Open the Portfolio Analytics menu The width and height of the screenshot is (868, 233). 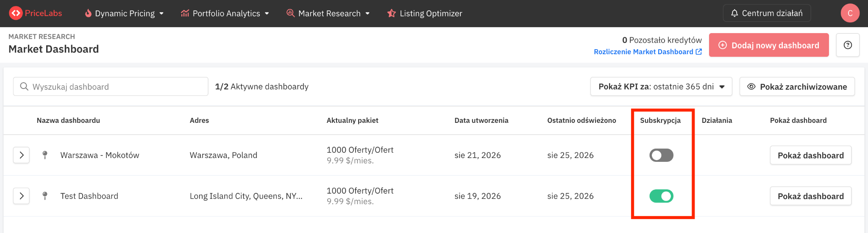tap(225, 14)
